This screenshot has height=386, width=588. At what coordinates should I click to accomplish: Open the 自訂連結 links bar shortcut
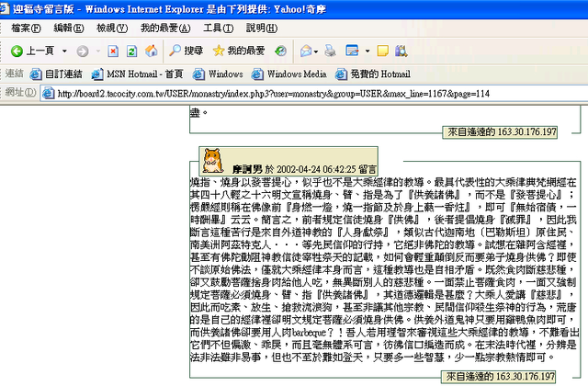(x=56, y=74)
